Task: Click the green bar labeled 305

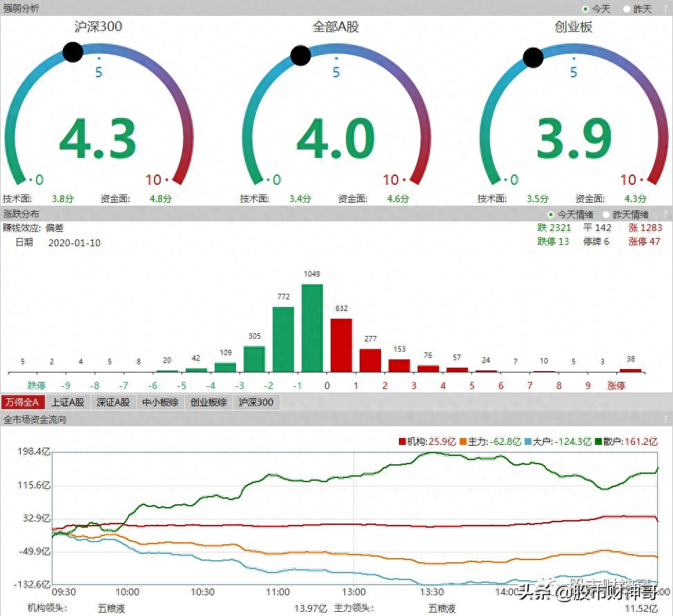Action: 254,359
